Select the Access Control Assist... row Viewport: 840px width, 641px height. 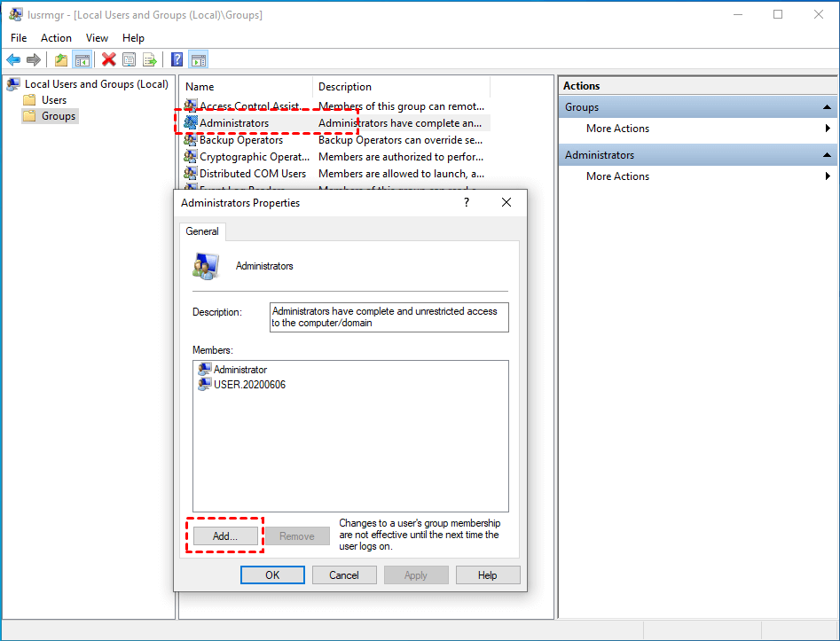pos(335,106)
